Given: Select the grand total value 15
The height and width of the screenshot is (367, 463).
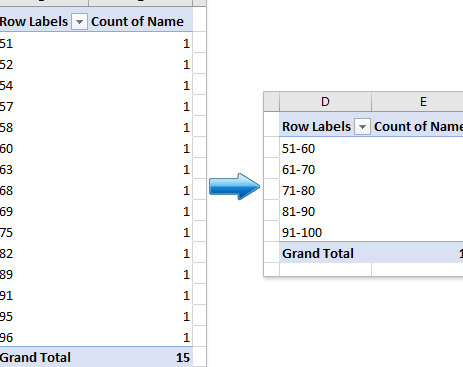Looking at the screenshot, I should tap(183, 358).
